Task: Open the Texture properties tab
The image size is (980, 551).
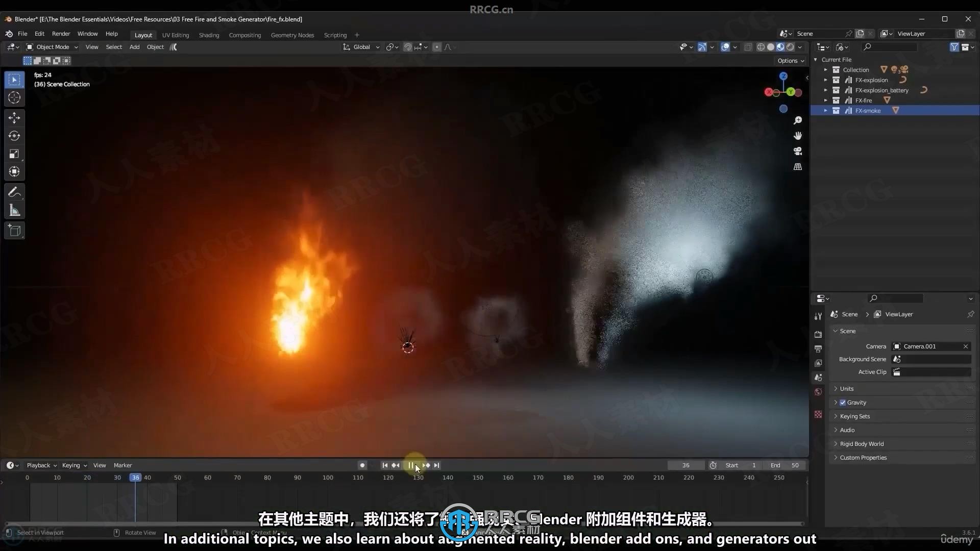Action: (818, 414)
